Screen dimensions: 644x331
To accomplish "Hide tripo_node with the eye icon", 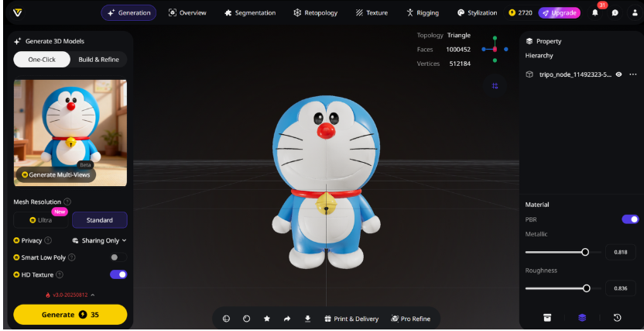I will click(618, 74).
